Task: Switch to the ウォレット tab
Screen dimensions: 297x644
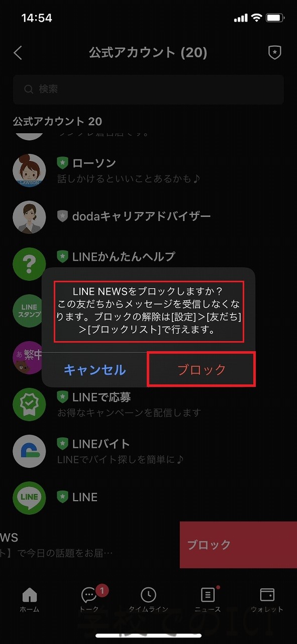Action: click(267, 599)
